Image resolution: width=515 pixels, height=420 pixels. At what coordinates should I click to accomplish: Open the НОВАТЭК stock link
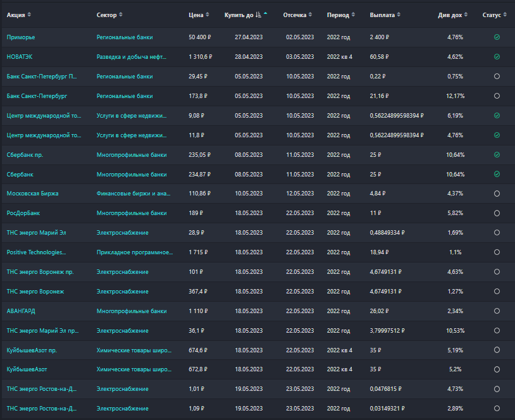[x=20, y=57]
